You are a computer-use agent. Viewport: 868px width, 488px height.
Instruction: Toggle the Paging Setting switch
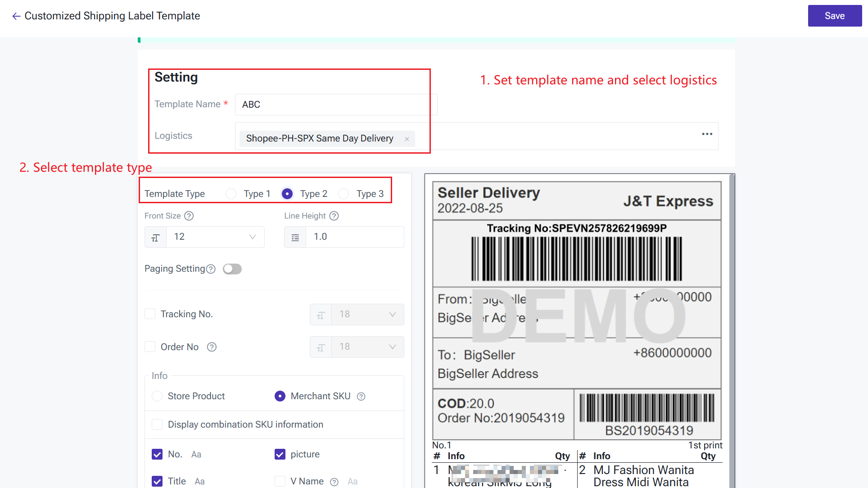click(232, 269)
